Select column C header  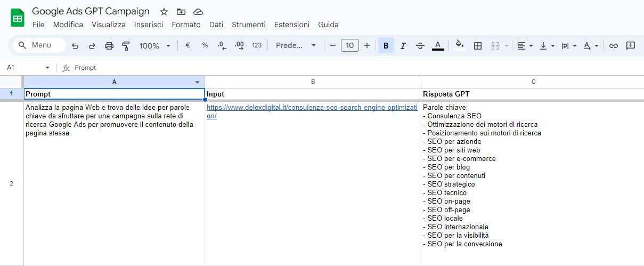coord(533,82)
